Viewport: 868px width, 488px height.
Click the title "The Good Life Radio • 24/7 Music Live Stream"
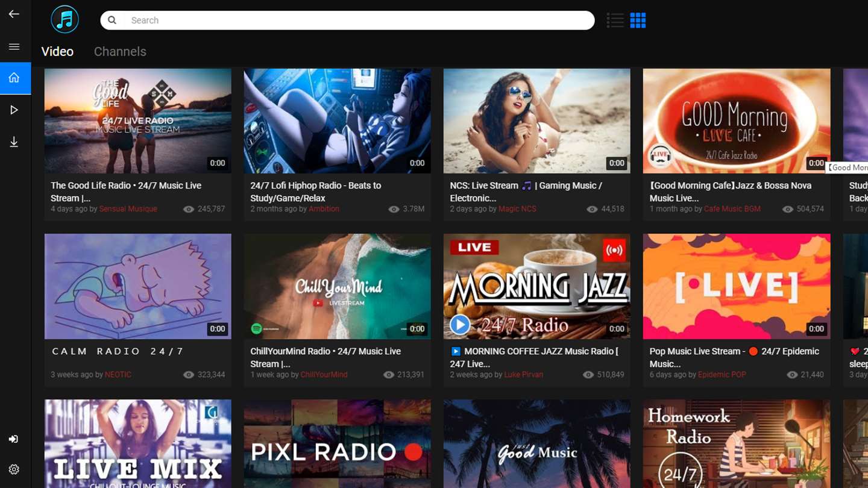point(126,192)
